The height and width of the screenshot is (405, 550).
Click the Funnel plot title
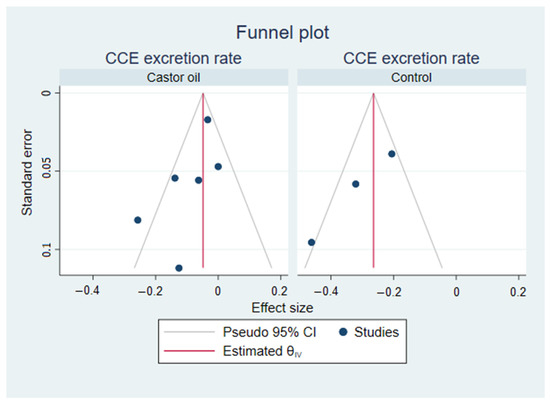click(x=282, y=33)
